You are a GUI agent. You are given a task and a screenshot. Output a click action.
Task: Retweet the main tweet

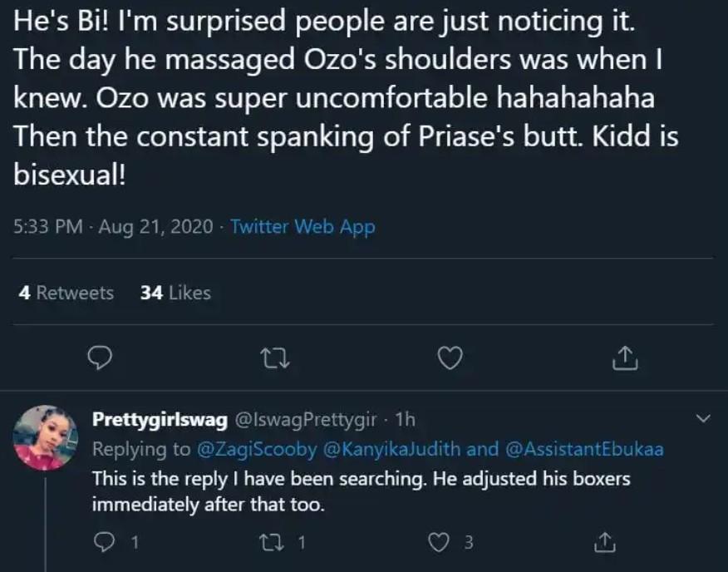275,357
